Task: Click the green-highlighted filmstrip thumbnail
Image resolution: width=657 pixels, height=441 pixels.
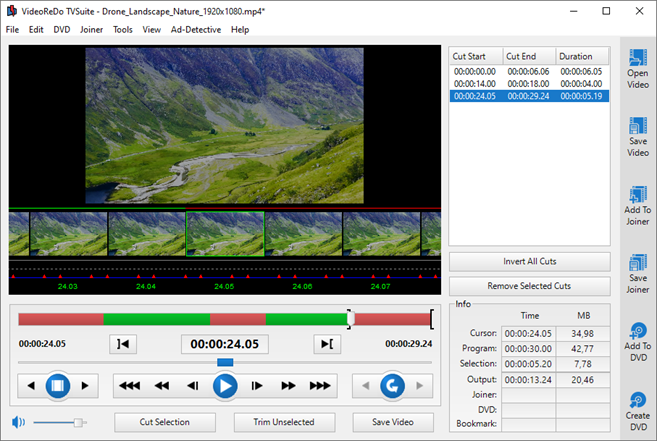Action: [225, 233]
